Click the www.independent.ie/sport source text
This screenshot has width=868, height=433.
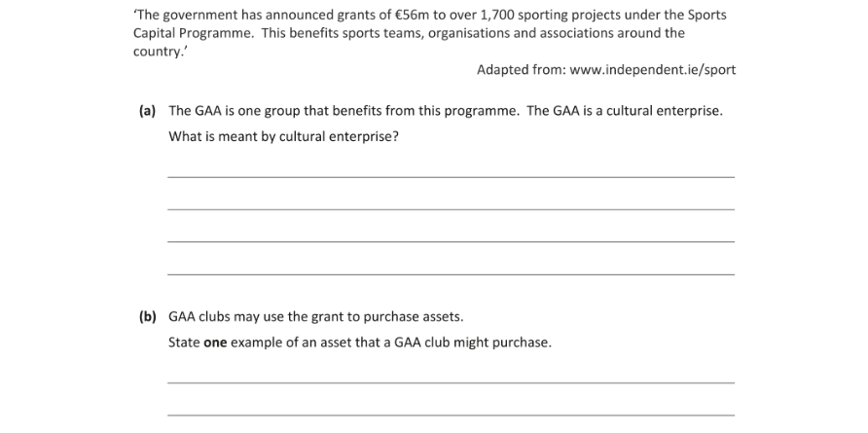(x=653, y=70)
